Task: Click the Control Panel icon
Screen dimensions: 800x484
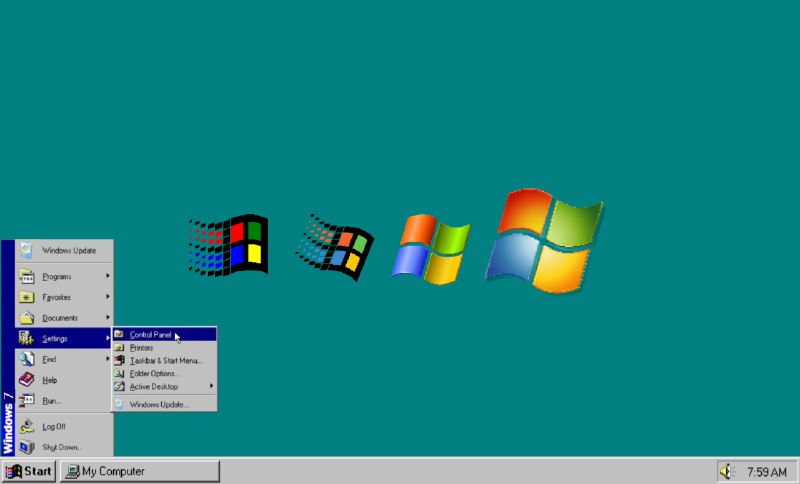Action: pyautogui.click(x=119, y=335)
